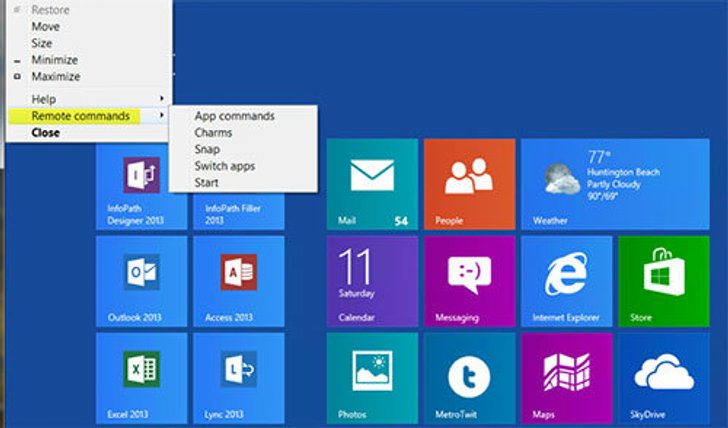The width and height of the screenshot is (728, 428).
Task: Expand the Help submenu arrow
Action: [162, 98]
